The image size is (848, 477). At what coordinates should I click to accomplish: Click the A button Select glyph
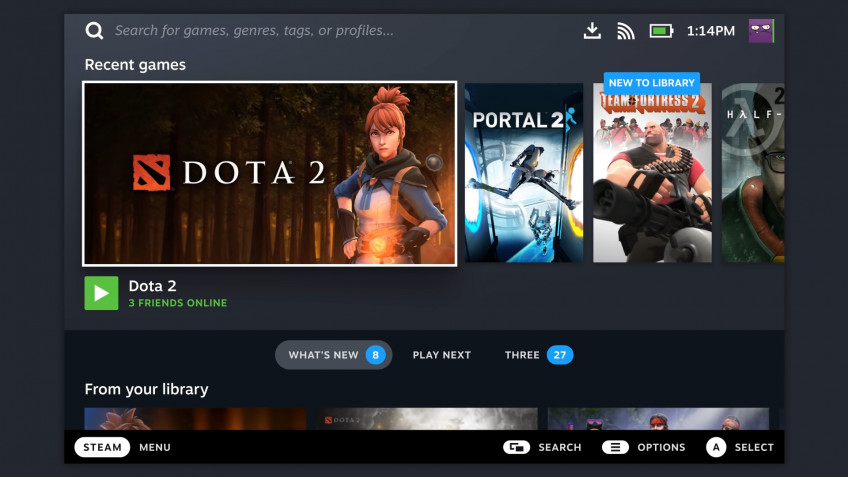click(716, 447)
